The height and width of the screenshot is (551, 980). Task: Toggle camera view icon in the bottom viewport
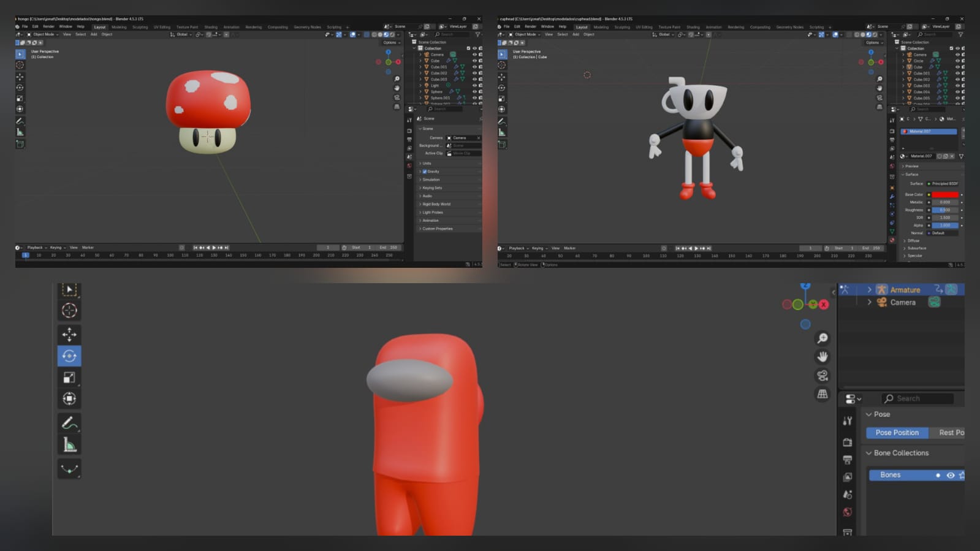(822, 375)
